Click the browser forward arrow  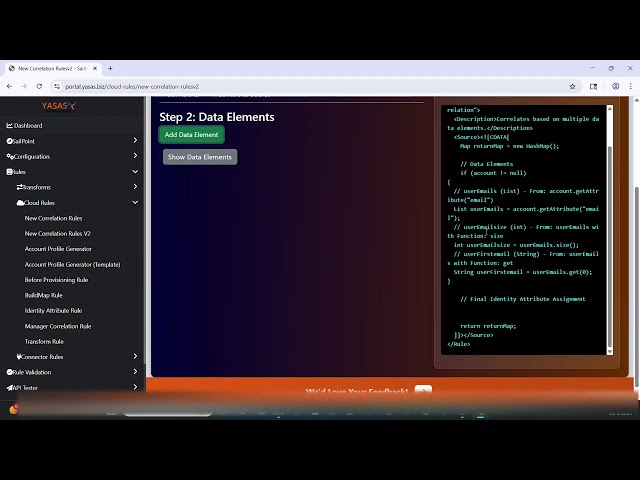[x=24, y=87]
